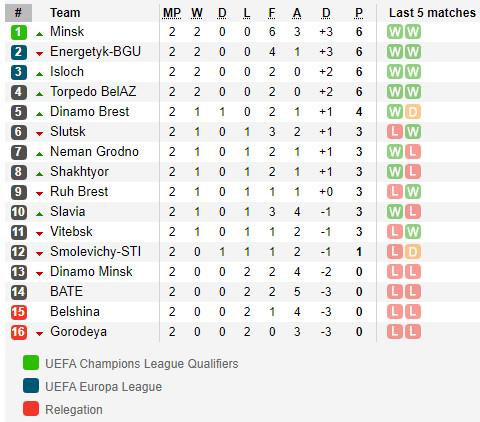
Task: Click Energetyk-BGU's red down arrow
Action: (39, 54)
